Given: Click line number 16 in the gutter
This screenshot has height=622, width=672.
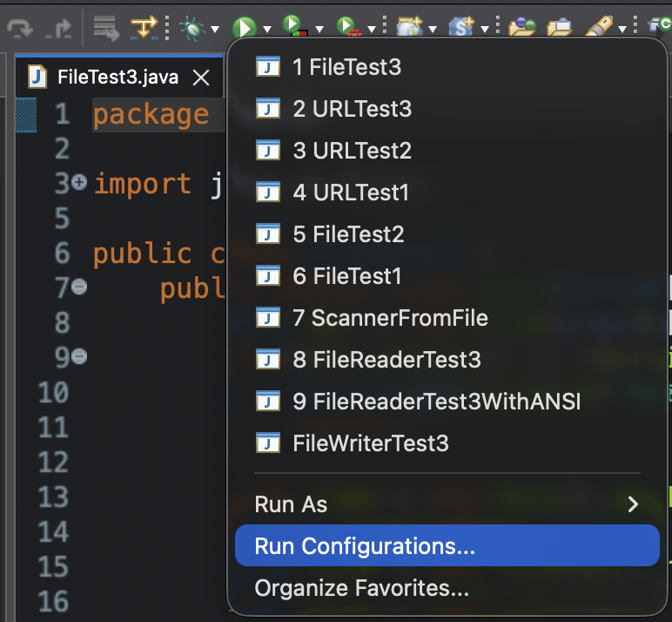Looking at the screenshot, I should click(x=53, y=601).
